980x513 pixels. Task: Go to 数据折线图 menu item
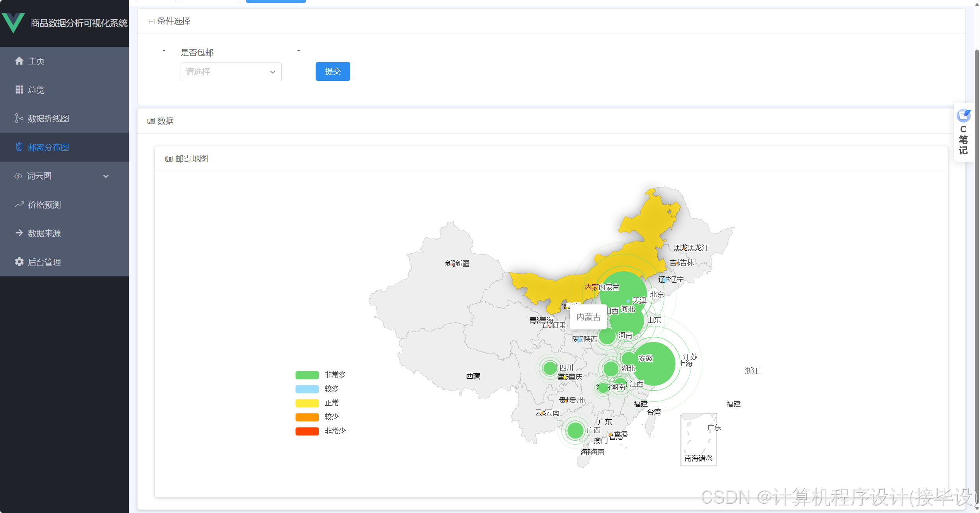coord(48,118)
